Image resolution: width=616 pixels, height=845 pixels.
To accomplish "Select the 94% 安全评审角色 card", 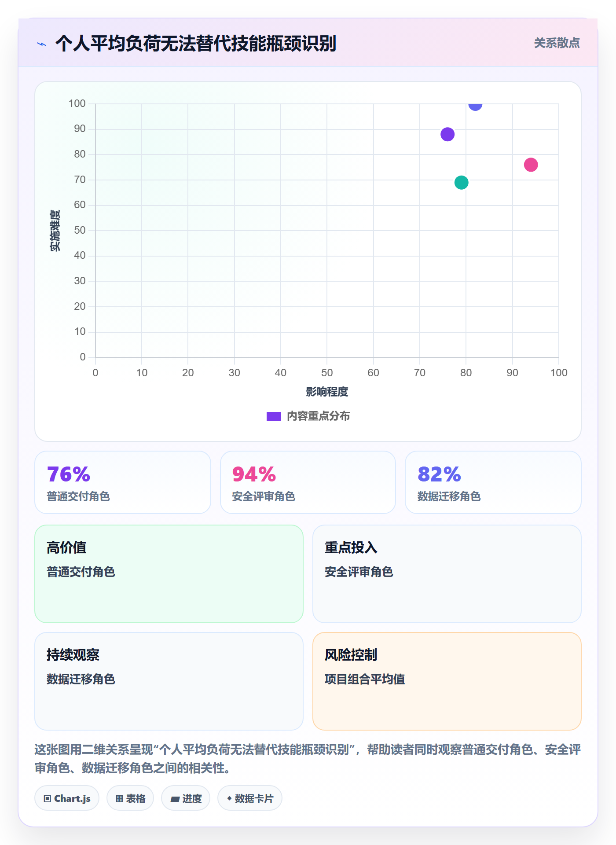I will point(308,482).
